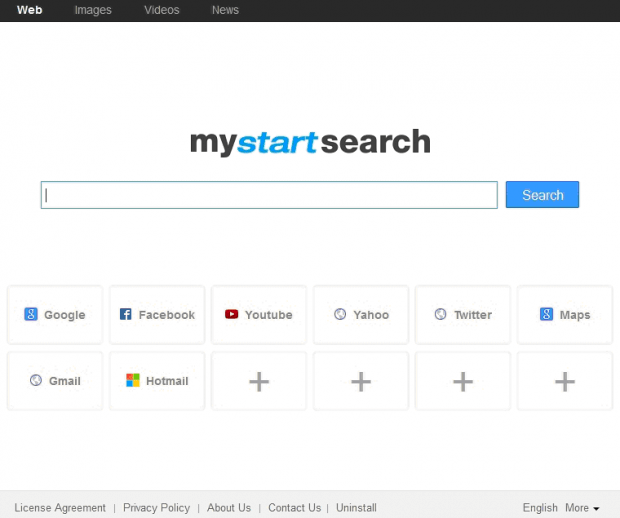Switch to the Images tab
The width and height of the screenshot is (620, 518).
[93, 10]
